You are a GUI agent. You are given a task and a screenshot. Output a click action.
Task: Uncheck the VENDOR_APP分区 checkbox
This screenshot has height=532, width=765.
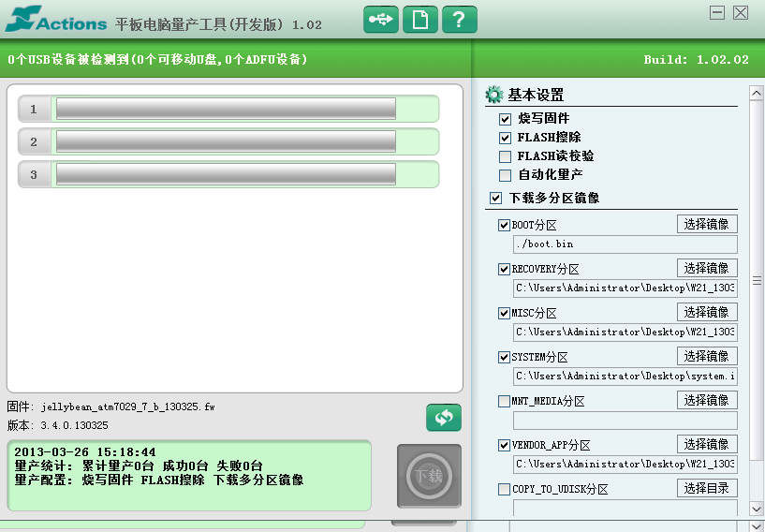click(504, 445)
